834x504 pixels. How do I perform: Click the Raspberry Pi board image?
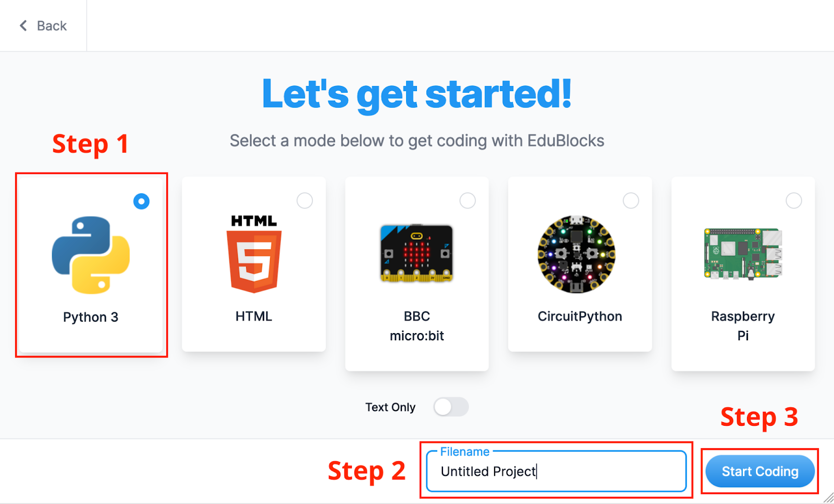tap(743, 254)
